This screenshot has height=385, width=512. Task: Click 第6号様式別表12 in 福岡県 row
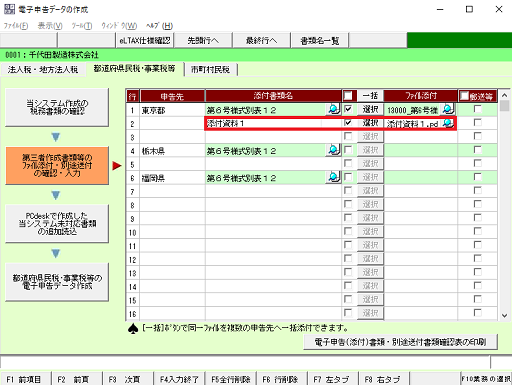266,178
